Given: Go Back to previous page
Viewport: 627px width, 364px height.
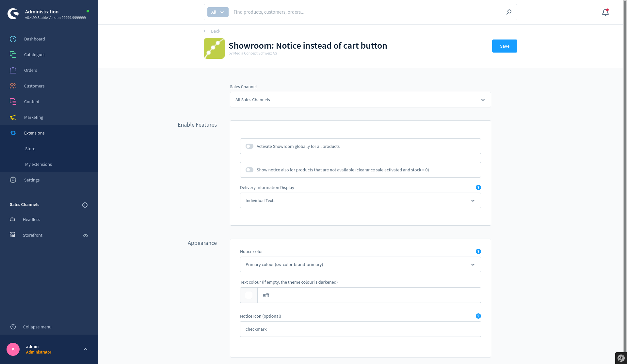Looking at the screenshot, I should (212, 31).
